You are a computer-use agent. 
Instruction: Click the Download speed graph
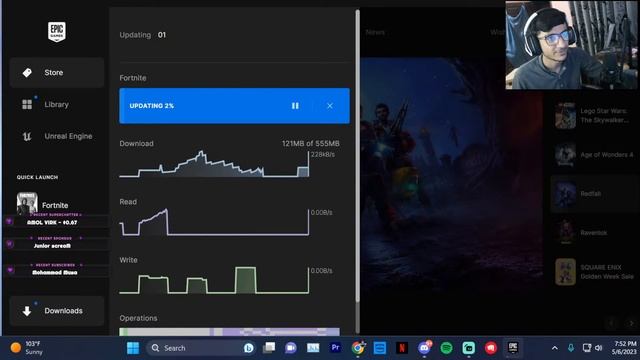point(214,164)
